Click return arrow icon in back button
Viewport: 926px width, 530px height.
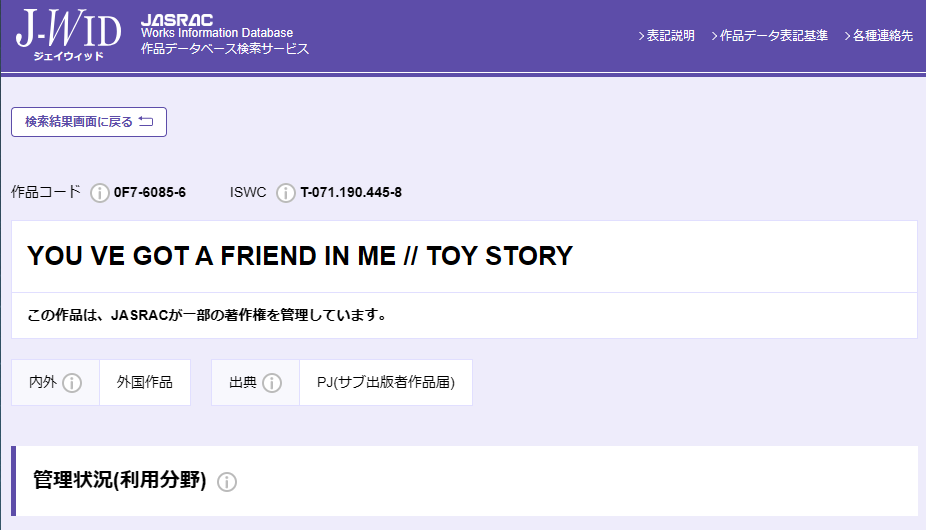[146, 122]
